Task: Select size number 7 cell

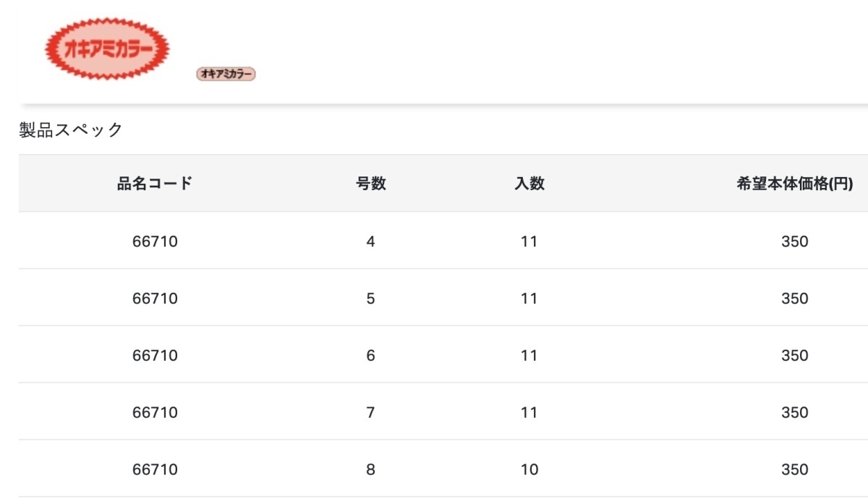Action: coord(371,413)
